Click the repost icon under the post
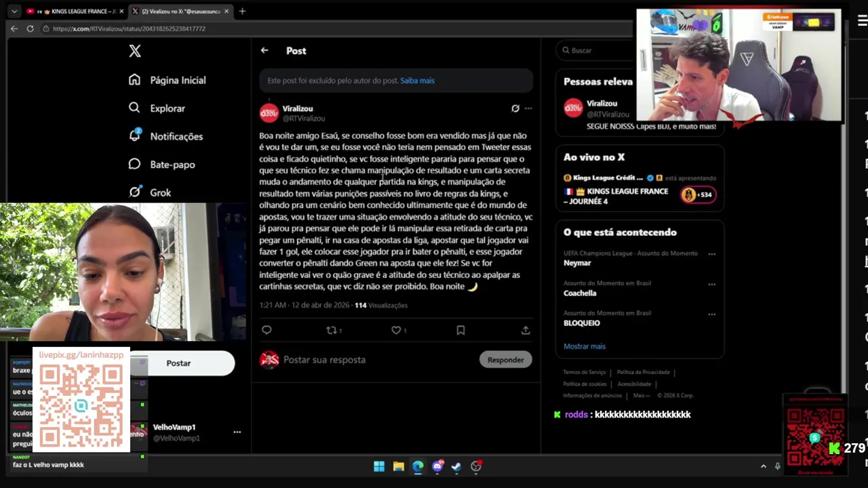The width and height of the screenshot is (868, 488). coord(332,330)
